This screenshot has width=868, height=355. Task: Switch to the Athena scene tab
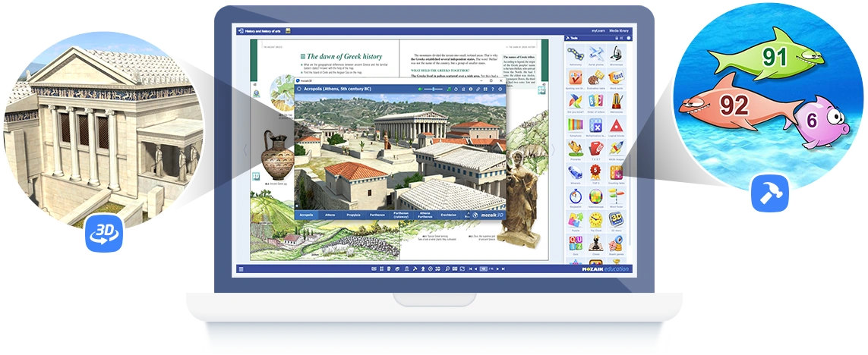tap(330, 215)
